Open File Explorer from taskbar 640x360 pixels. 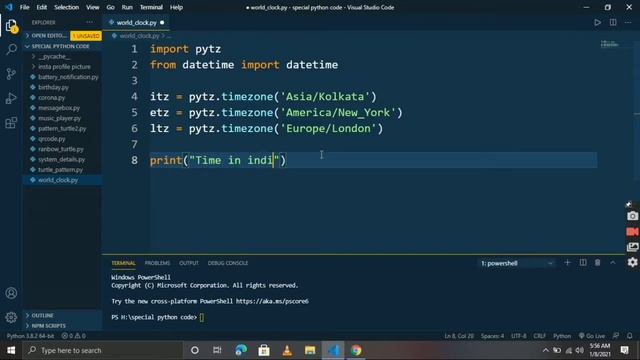coord(310,350)
